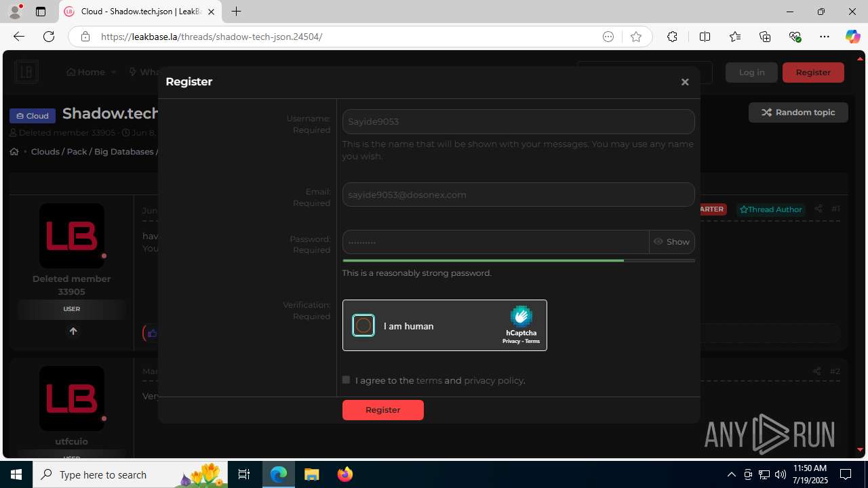This screenshot has height=488, width=868.
Task: Click the hCaptcha logo
Action: 521,317
